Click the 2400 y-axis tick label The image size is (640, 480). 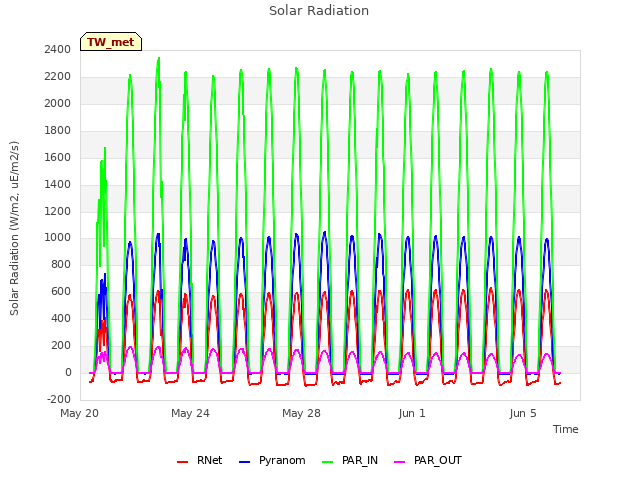[x=58, y=49]
